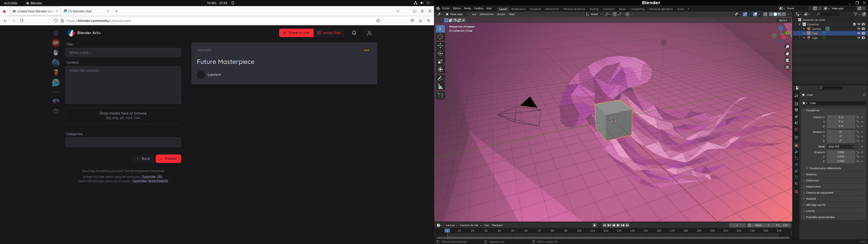The width and height of the screenshot is (868, 244).
Task: Open the user profile icon on Blender Actu
Action: pyautogui.click(x=369, y=33)
